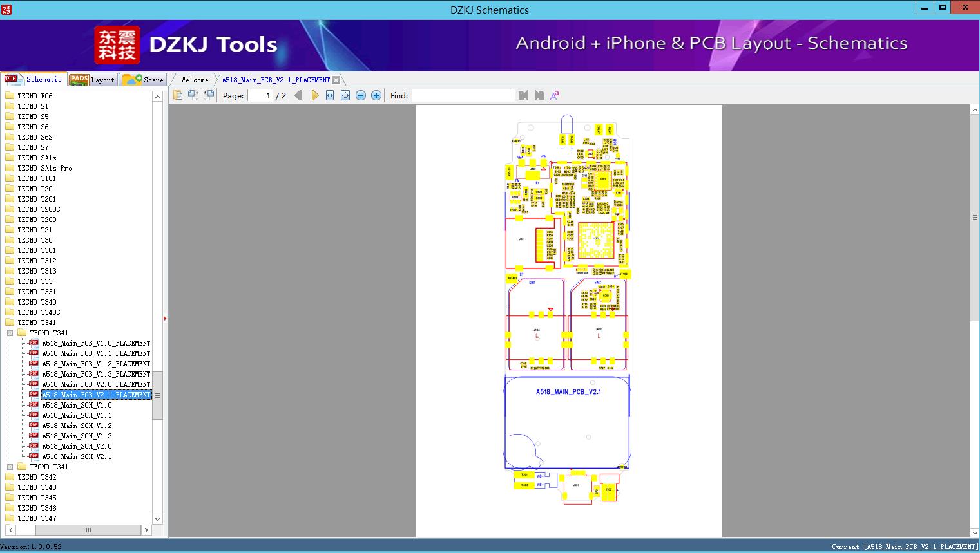The width and height of the screenshot is (980, 553).
Task: Fit the page to width
Action: tap(330, 95)
